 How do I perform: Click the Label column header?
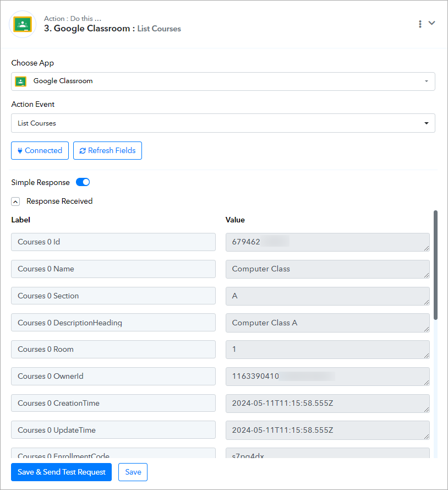(20, 220)
